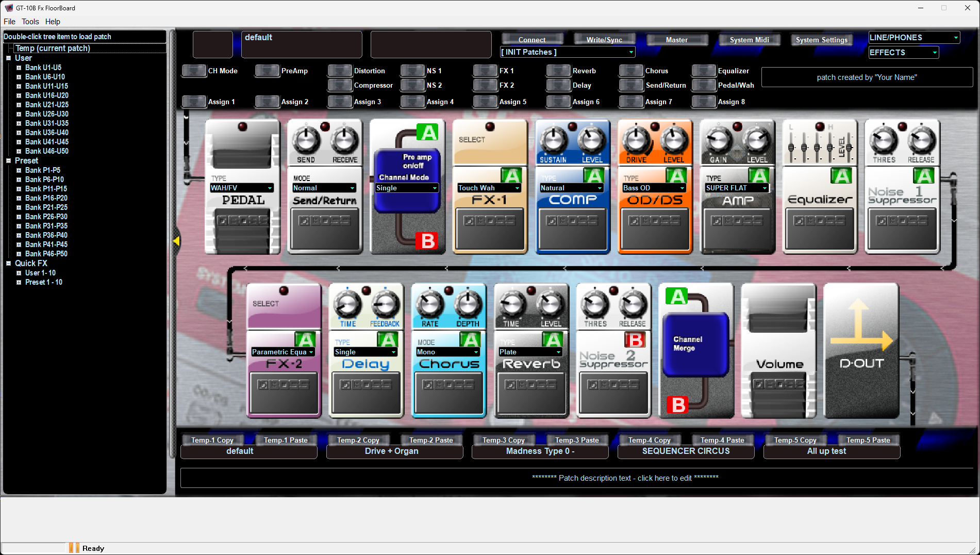The width and height of the screenshot is (980, 555).
Task: Open the FX-1 Touch Wah dropdown
Action: [489, 188]
